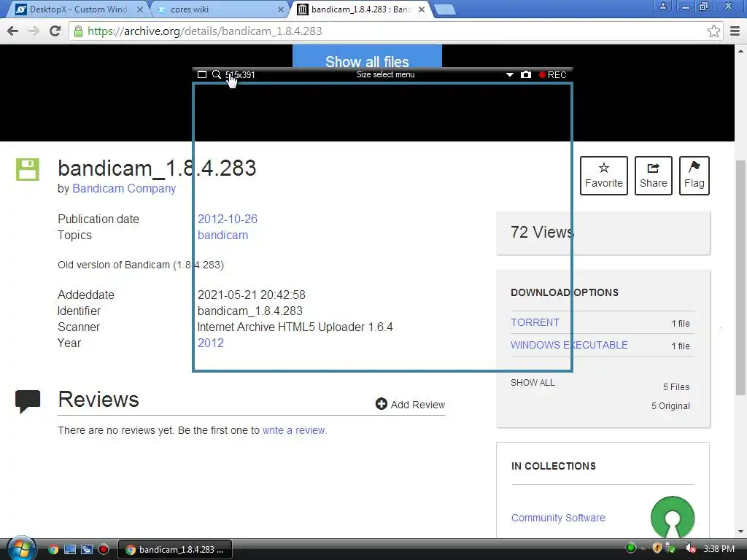Open the Chrome menu icon

coord(735,31)
